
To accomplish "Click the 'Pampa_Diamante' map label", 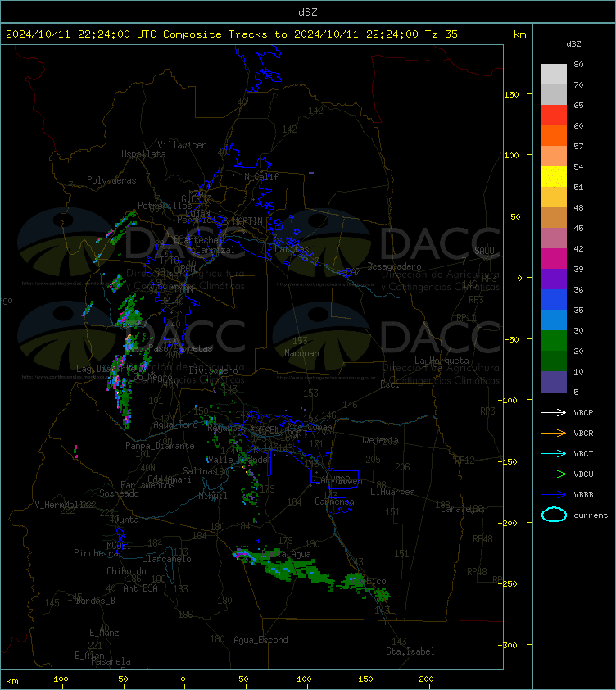I will click(x=160, y=446).
